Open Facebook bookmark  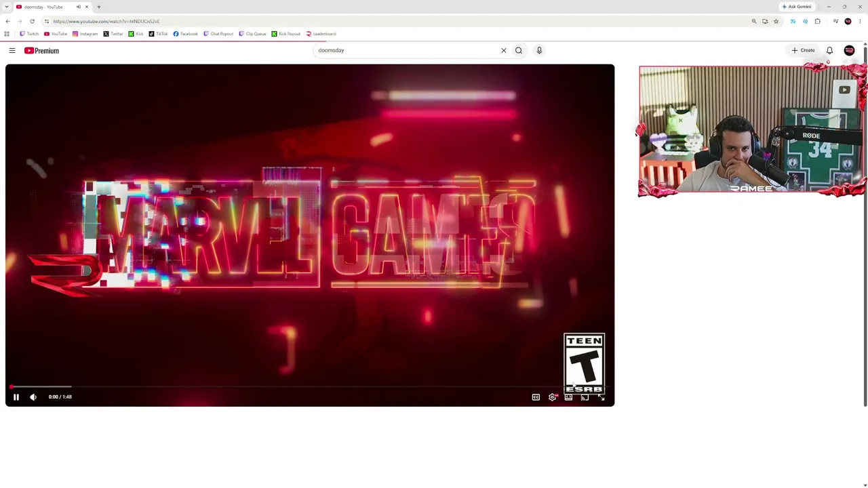(185, 34)
